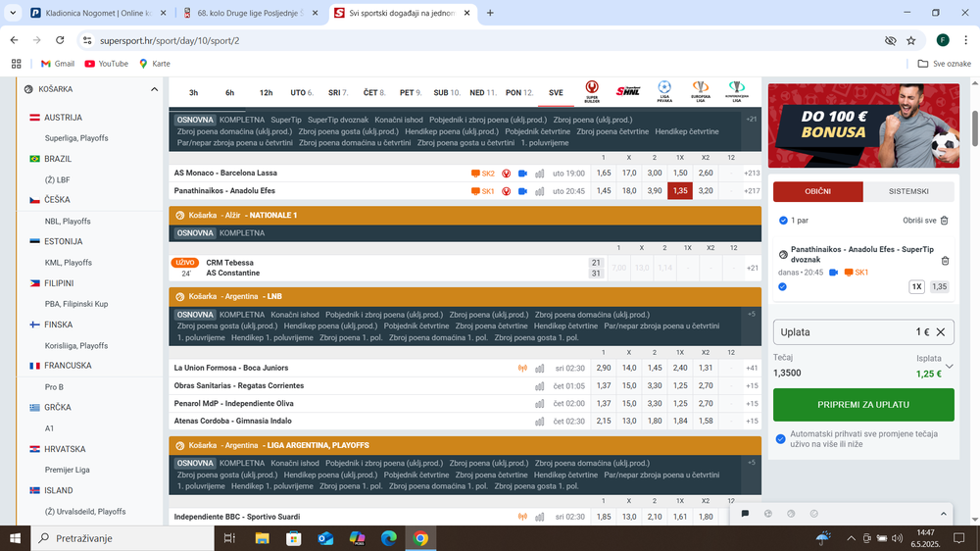Select the SVE day filter
The height and width of the screenshot is (551, 980).
[556, 92]
